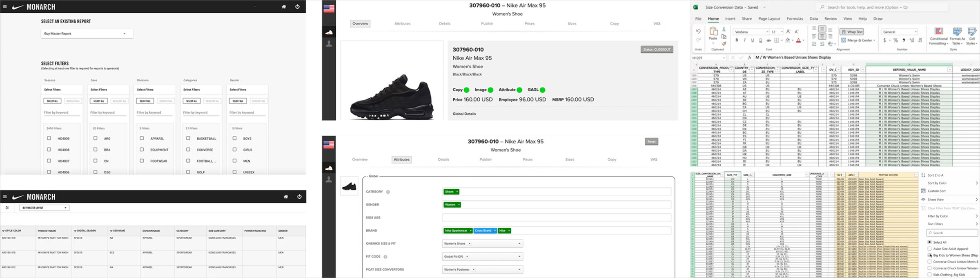The width and height of the screenshot is (980, 278).
Task: Check Asian Size Adult Apparel filter option
Action: 929,249
